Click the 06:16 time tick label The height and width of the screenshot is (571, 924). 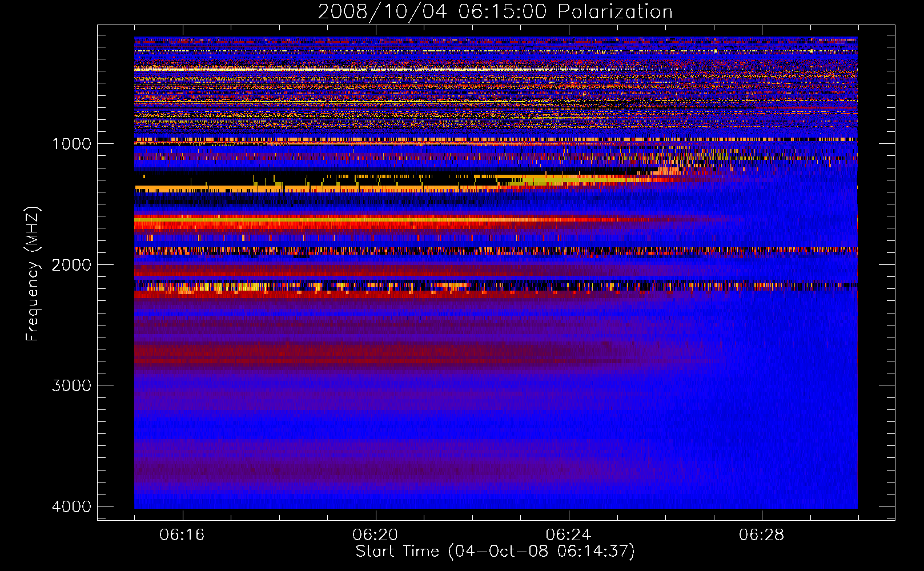pos(182,535)
